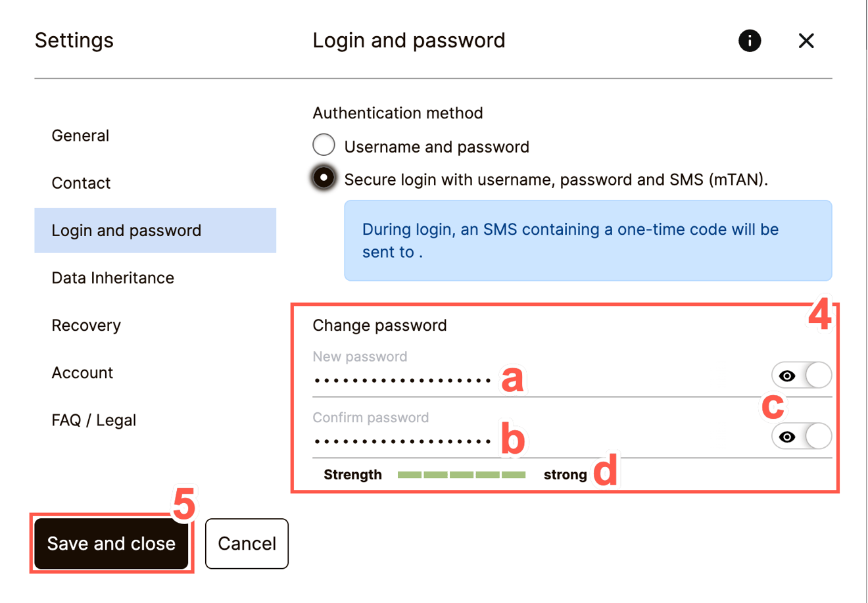Click the password strength indicator bar

461,474
